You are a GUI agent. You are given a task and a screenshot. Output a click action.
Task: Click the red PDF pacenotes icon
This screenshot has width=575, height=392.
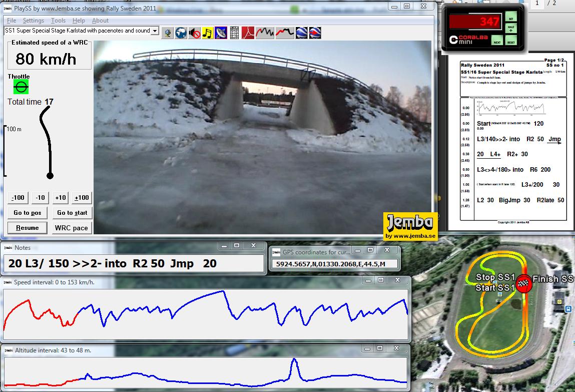[249, 33]
